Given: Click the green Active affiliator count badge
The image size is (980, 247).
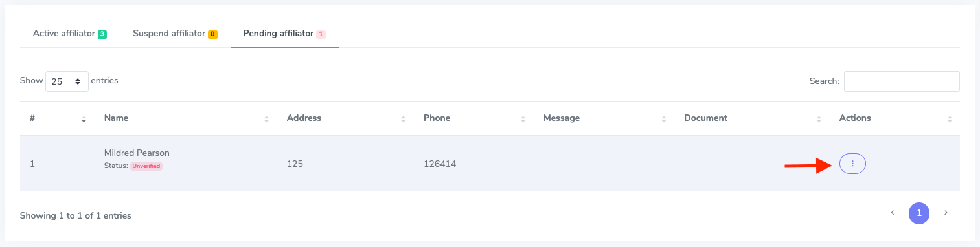Looking at the screenshot, I should pos(102,34).
